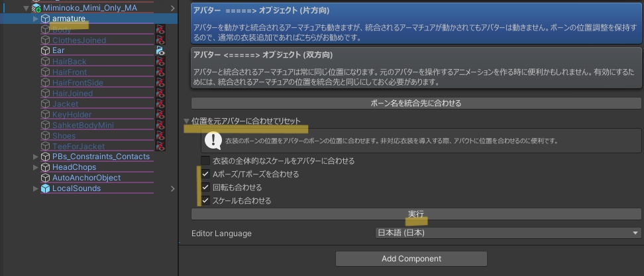
Task: Select AutoAnchorObject row in hierarchy
Action: pos(89,178)
